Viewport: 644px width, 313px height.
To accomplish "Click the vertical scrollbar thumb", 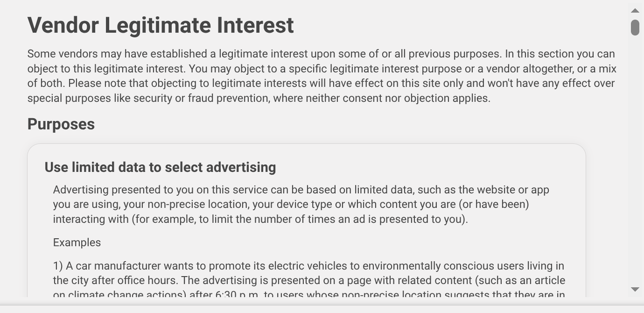I will [x=635, y=27].
